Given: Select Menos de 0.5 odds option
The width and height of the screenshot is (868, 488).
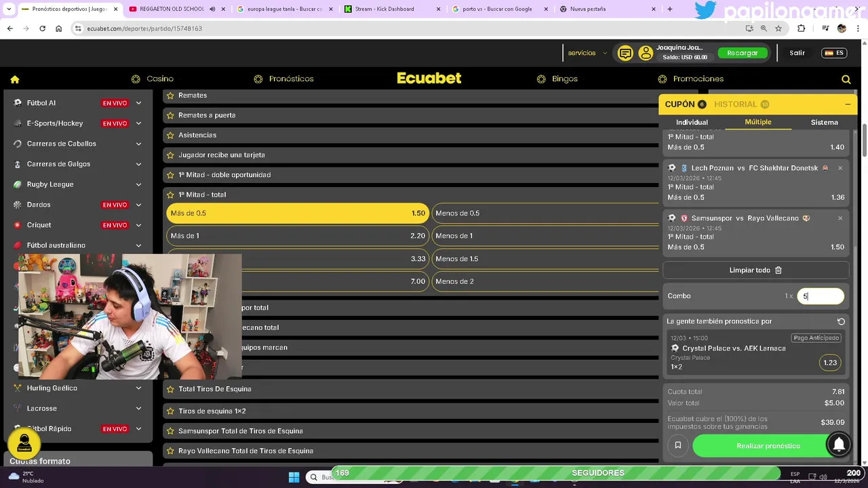Looking at the screenshot, I should pyautogui.click(x=546, y=213).
